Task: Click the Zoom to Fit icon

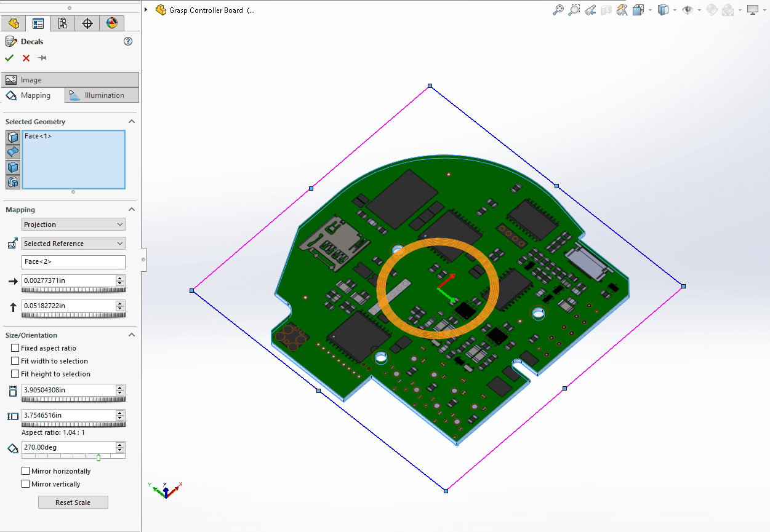Action: pos(558,10)
